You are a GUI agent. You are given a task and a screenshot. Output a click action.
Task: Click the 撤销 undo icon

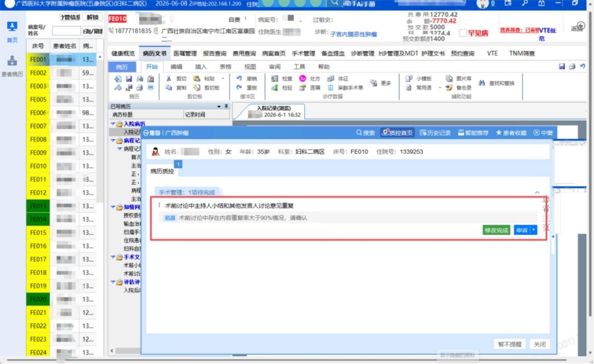coord(239,79)
